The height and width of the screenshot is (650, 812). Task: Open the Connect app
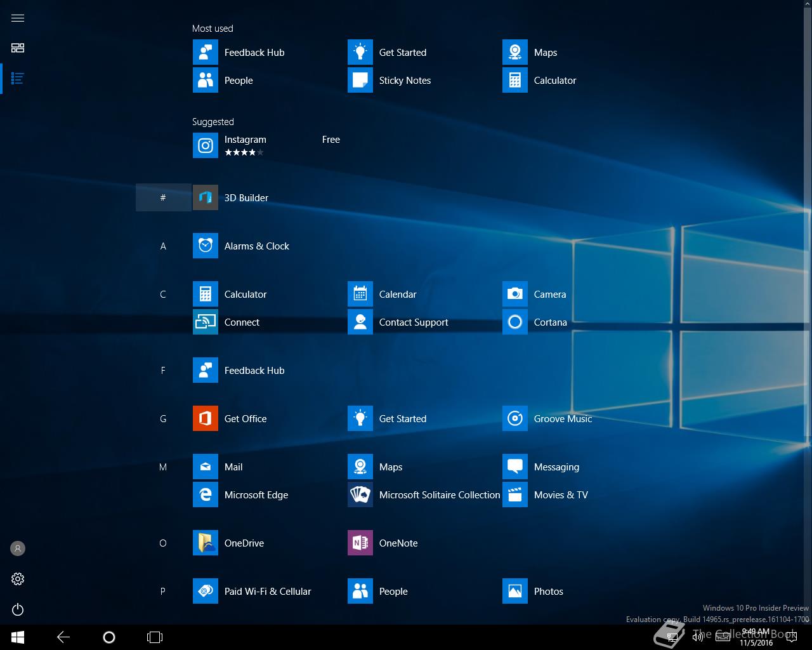(x=269, y=322)
